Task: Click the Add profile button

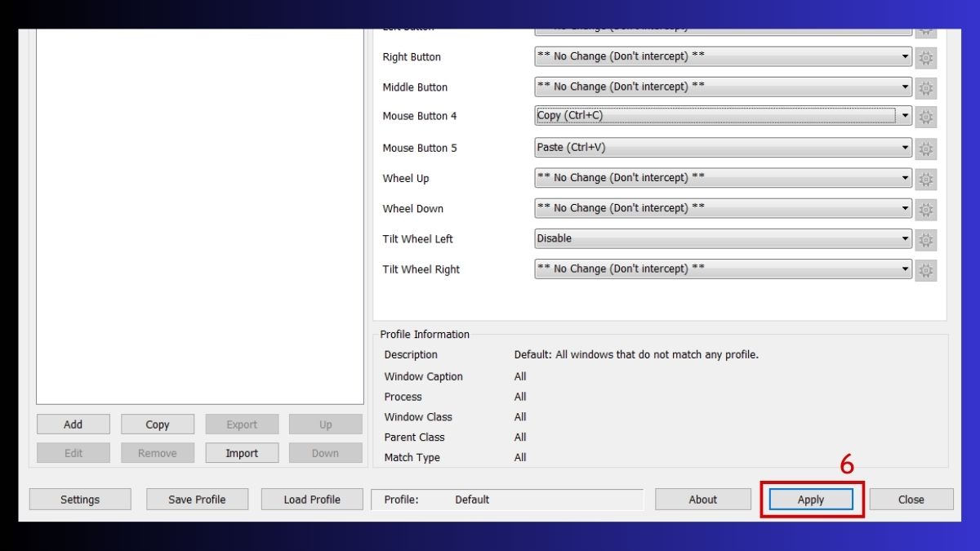Action: (x=73, y=424)
